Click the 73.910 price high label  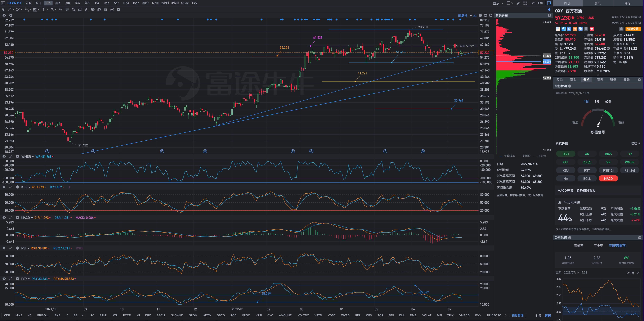point(423,27)
